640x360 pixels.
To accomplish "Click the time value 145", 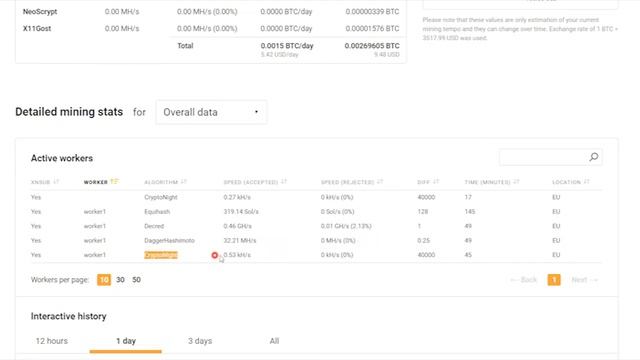I will pos(470,212).
